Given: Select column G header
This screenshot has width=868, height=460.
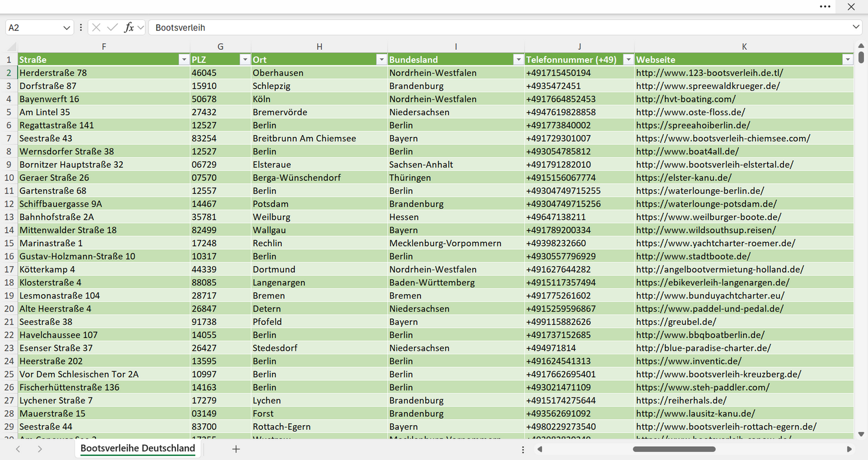Looking at the screenshot, I should (220, 47).
